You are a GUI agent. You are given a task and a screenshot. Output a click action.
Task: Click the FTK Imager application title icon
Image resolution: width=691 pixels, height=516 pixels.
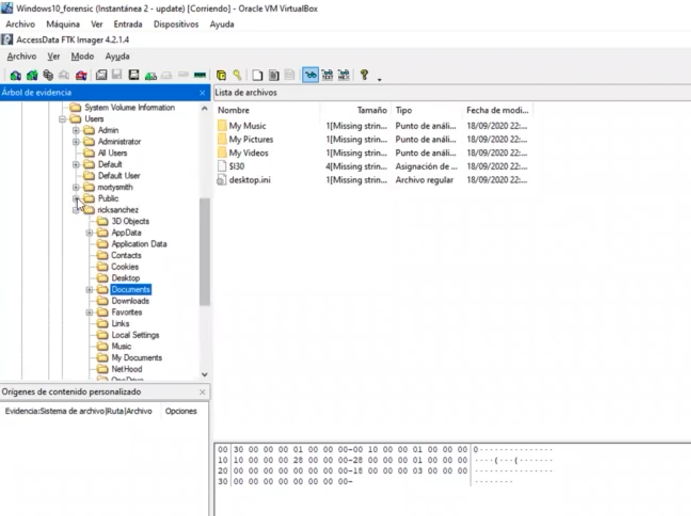click(7, 40)
